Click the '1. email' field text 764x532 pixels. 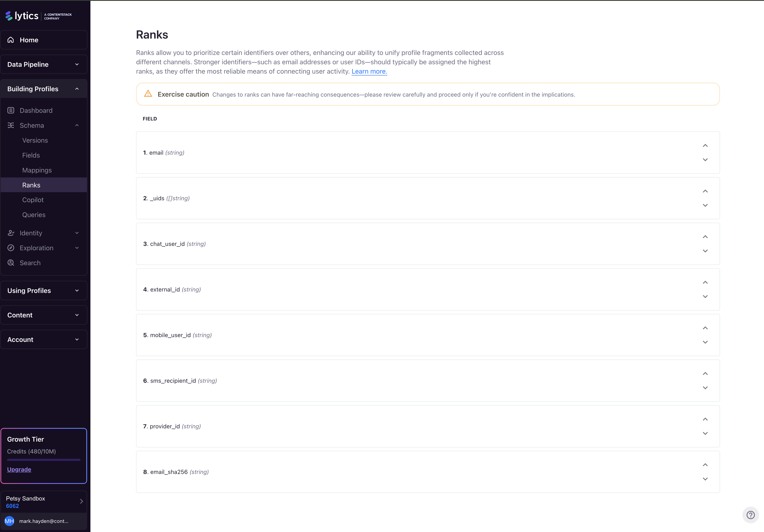coord(153,153)
